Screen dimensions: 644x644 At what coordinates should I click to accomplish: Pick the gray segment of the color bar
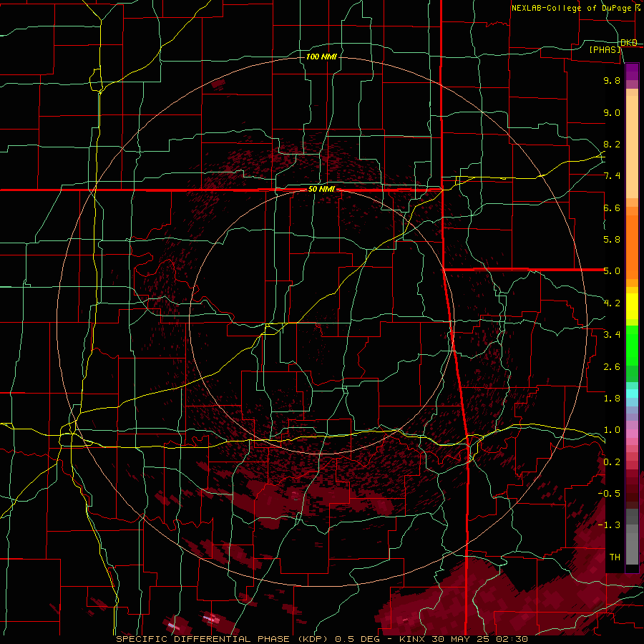[x=632, y=537]
